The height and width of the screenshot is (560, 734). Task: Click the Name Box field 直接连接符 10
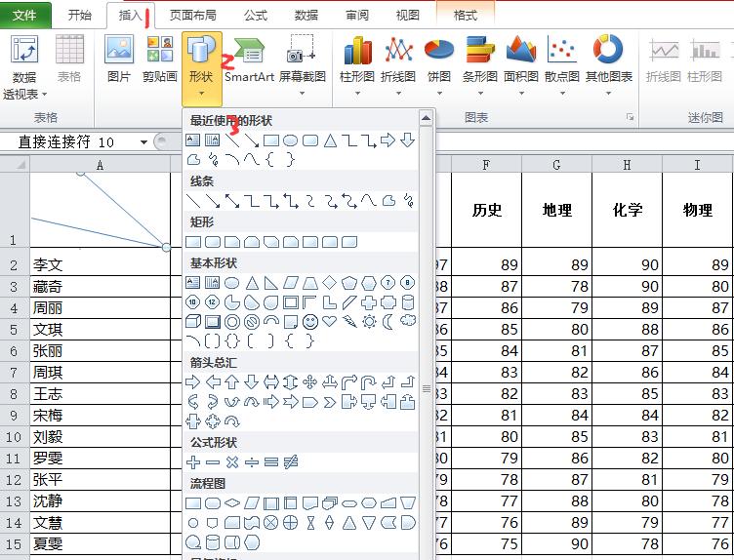(70, 141)
